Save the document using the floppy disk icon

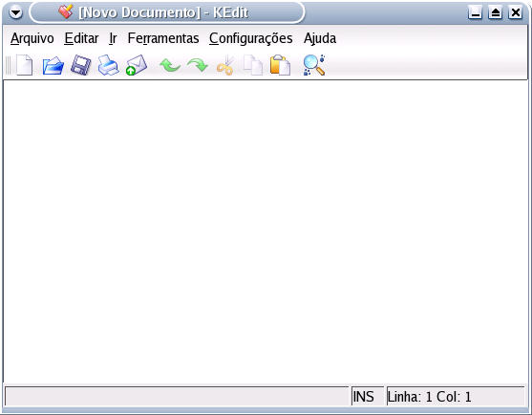[x=81, y=65]
